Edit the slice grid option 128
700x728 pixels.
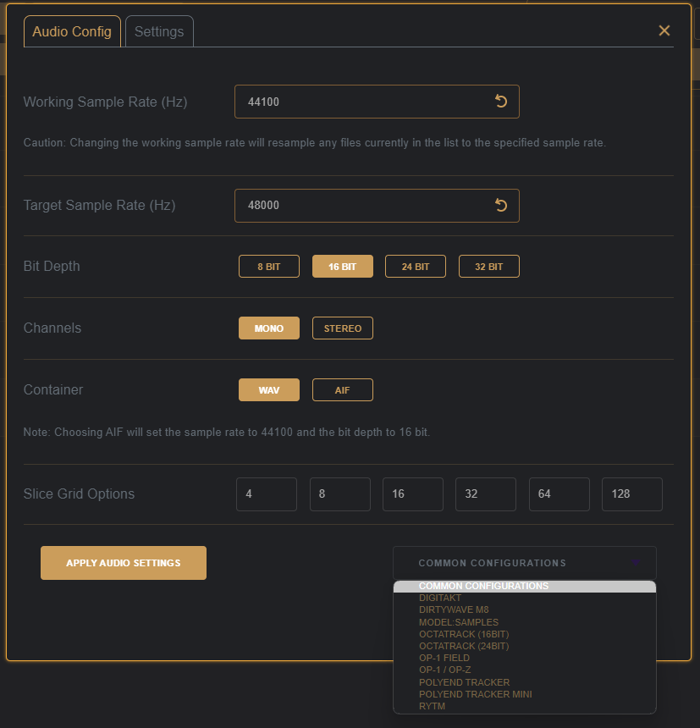point(631,494)
